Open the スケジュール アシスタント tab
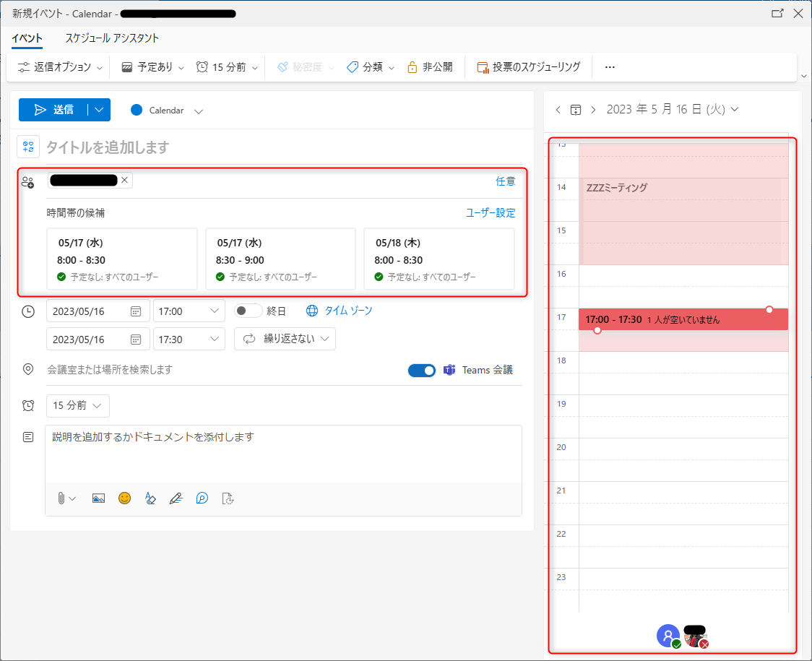Viewport: 812px width, 661px height. [112, 38]
